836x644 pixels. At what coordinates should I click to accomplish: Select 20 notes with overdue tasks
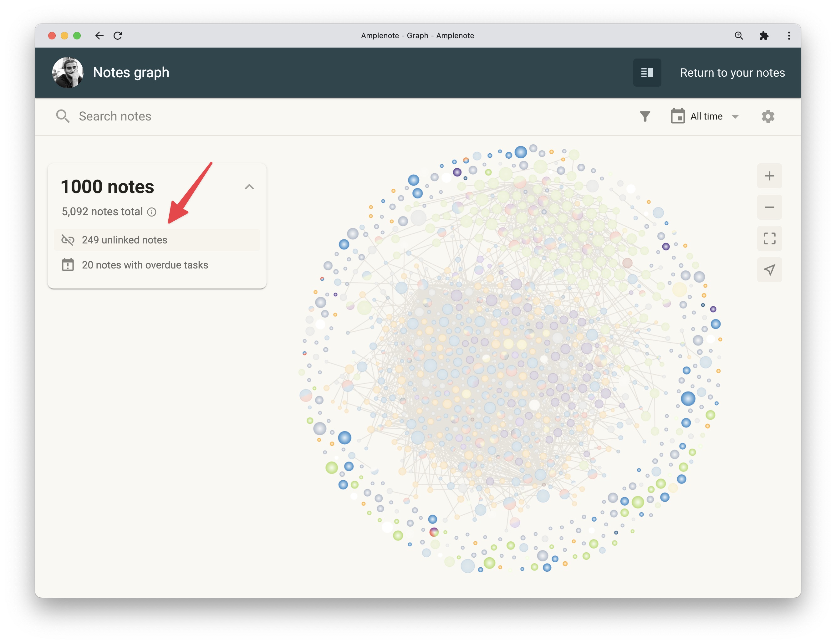157,265
